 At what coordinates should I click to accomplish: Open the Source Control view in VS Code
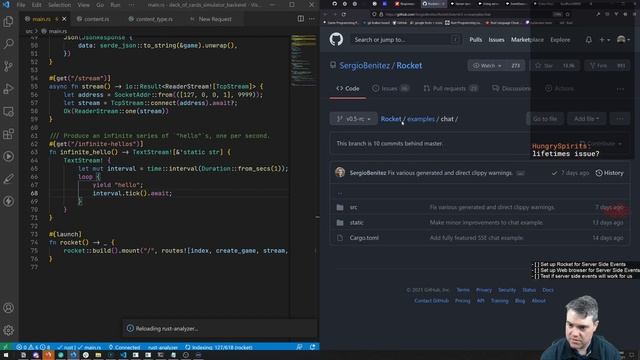8,66
